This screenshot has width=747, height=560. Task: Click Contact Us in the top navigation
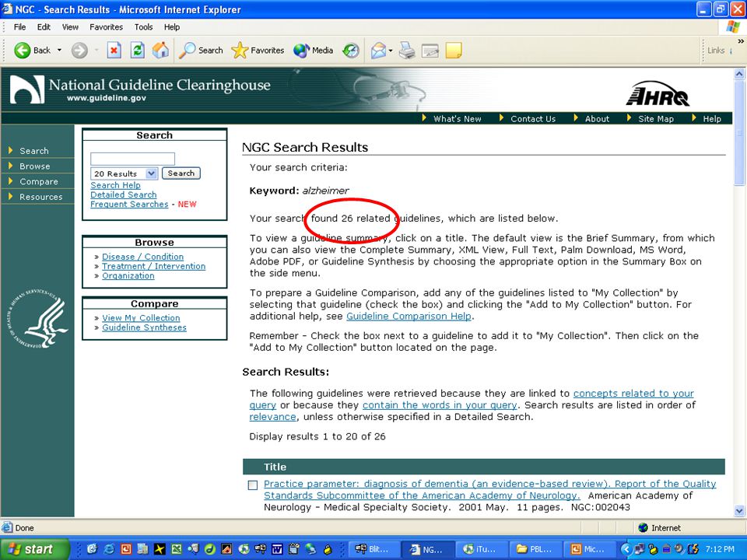point(533,119)
